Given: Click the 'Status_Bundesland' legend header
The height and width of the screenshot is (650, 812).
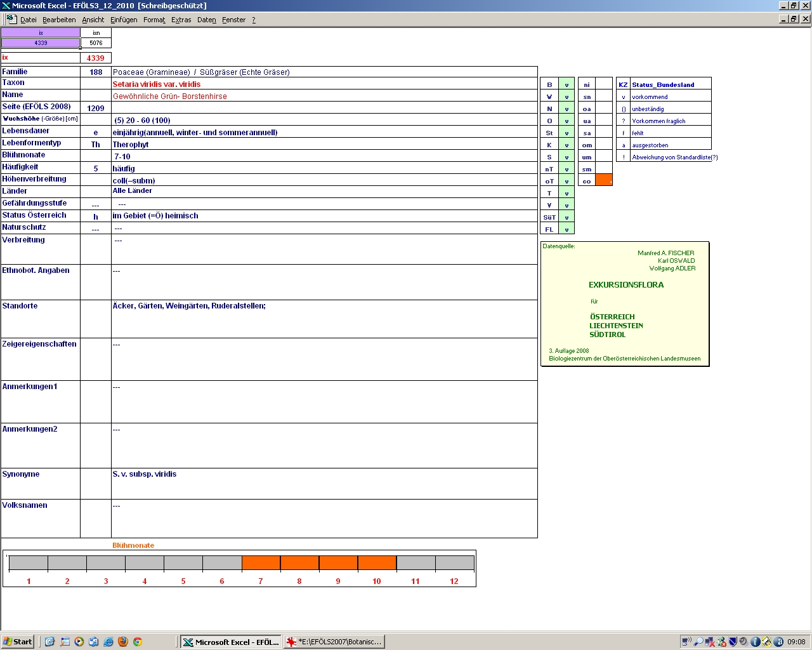Looking at the screenshot, I should click(663, 84).
